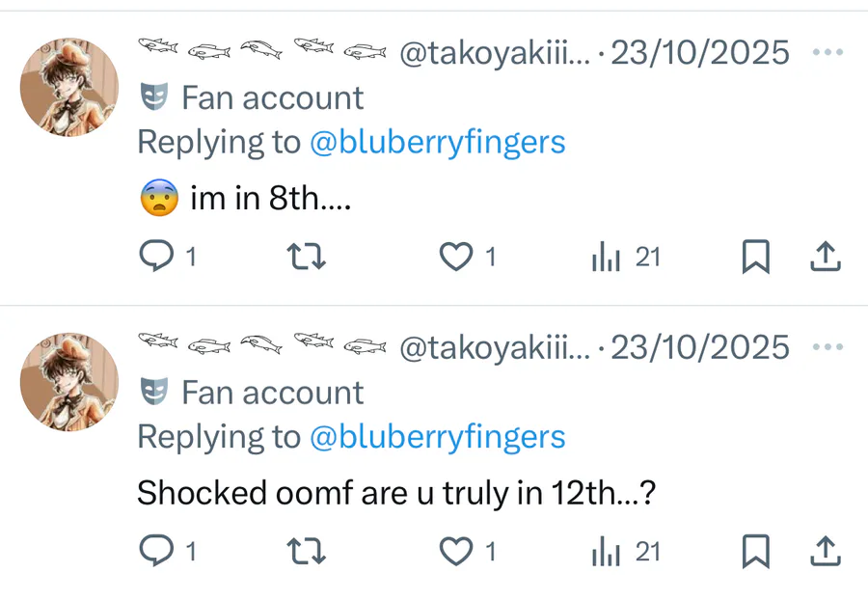Repost the "Shocked oomf" tweet
This screenshot has height=600, width=868.
click(307, 551)
